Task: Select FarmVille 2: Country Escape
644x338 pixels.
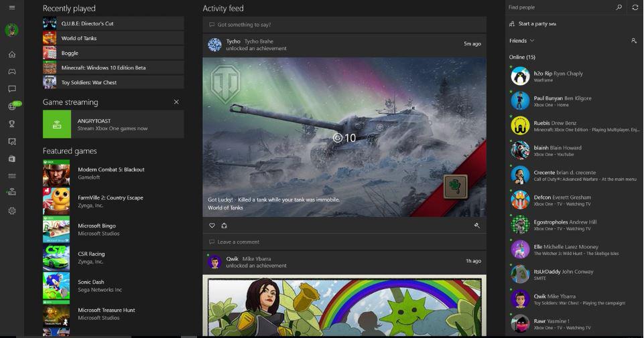Action: coord(113,201)
